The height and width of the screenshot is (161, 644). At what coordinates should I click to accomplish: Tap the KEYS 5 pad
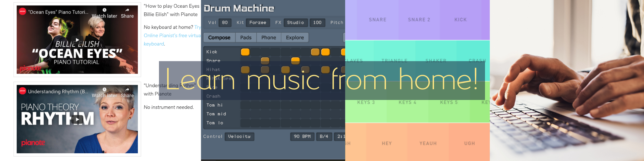(x=449, y=103)
